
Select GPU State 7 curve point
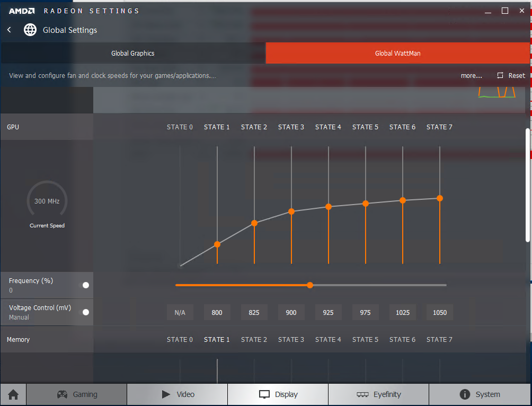coord(440,198)
